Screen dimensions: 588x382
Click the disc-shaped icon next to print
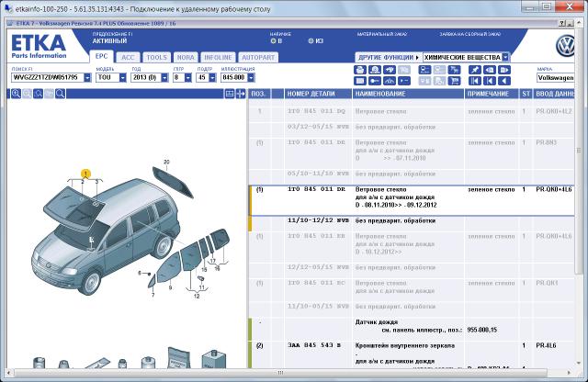point(375,70)
